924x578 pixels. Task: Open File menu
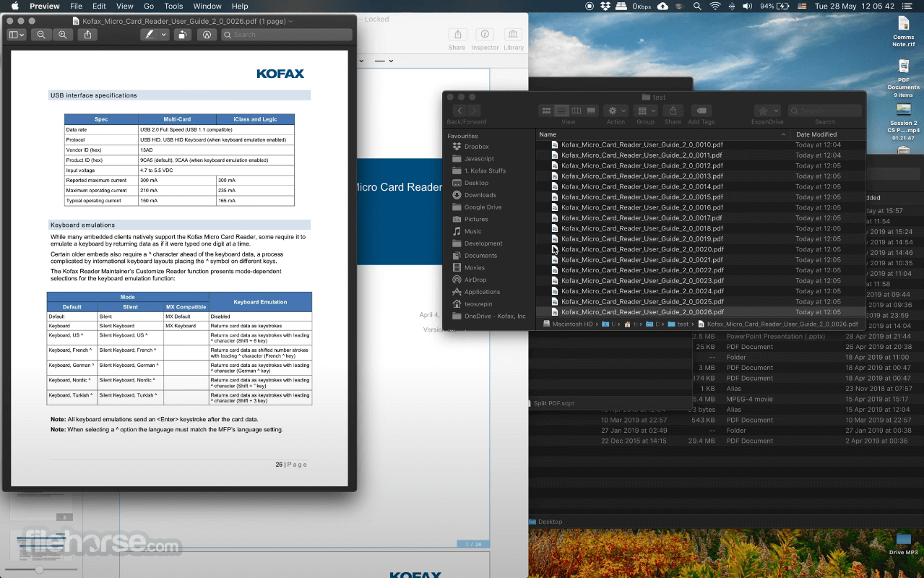[x=76, y=6]
